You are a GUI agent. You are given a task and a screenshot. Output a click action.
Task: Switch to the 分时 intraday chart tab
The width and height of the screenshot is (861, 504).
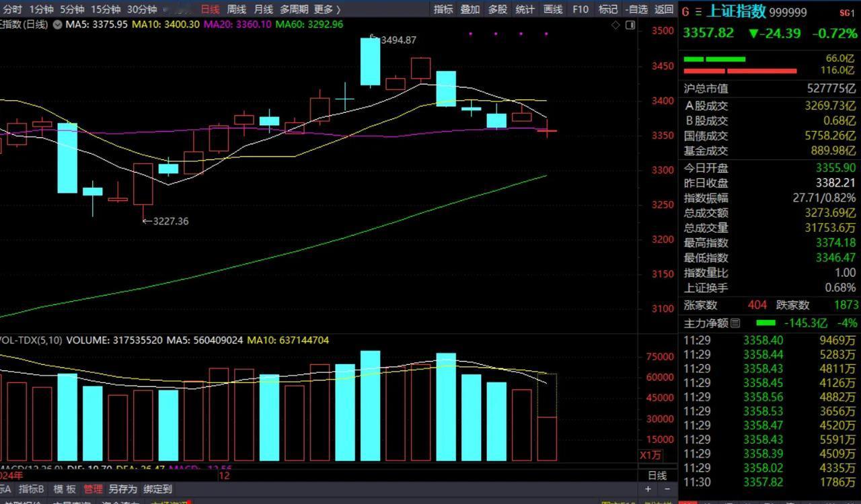pos(12,9)
